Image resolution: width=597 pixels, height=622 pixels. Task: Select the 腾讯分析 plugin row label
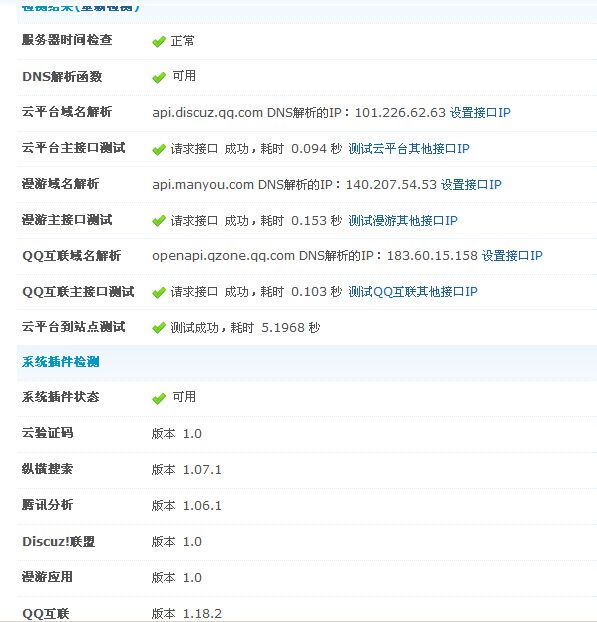click(48, 505)
